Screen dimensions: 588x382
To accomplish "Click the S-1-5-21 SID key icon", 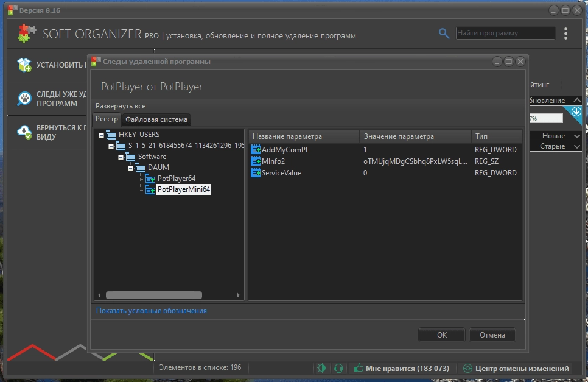I will point(121,146).
